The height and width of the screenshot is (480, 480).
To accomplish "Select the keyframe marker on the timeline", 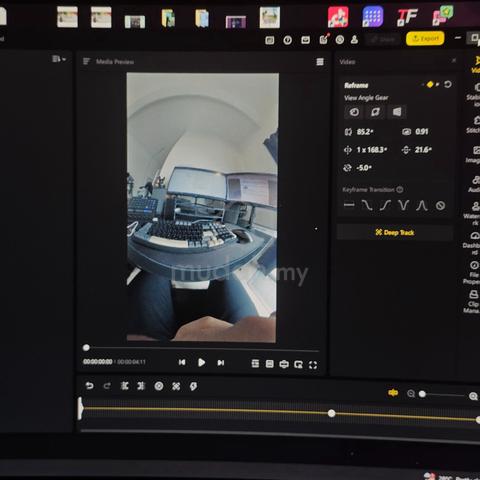I will point(331,413).
